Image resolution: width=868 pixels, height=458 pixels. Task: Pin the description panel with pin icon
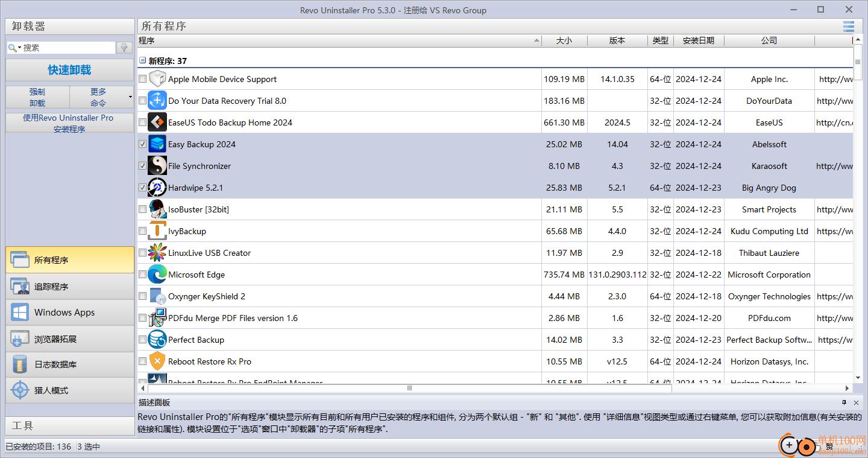(844, 402)
